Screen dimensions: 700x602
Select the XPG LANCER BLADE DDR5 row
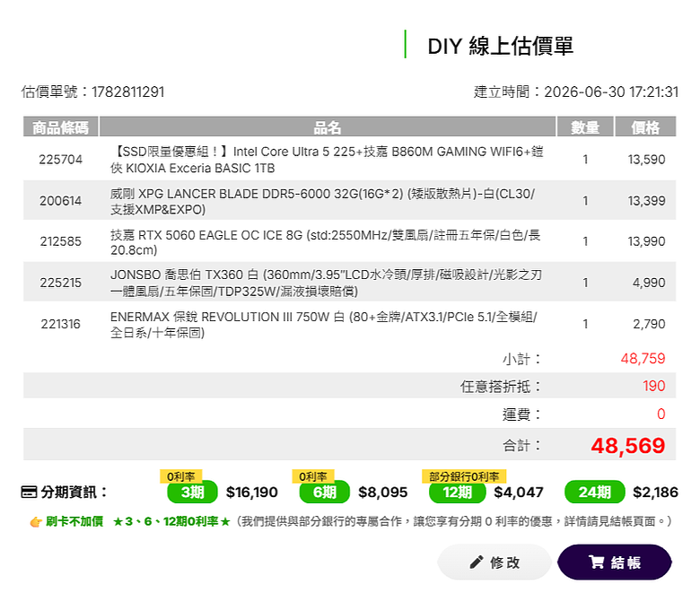point(350,201)
